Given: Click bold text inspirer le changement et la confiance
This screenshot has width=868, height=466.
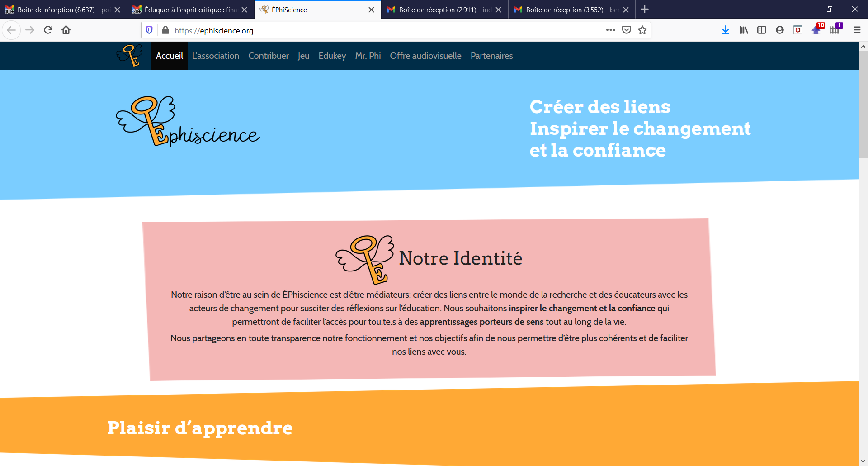Looking at the screenshot, I should [x=582, y=308].
